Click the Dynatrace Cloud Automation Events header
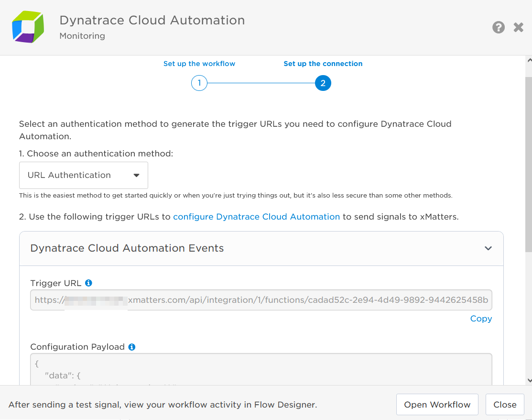Viewport: 532px width, 420px height. pyautogui.click(x=127, y=248)
